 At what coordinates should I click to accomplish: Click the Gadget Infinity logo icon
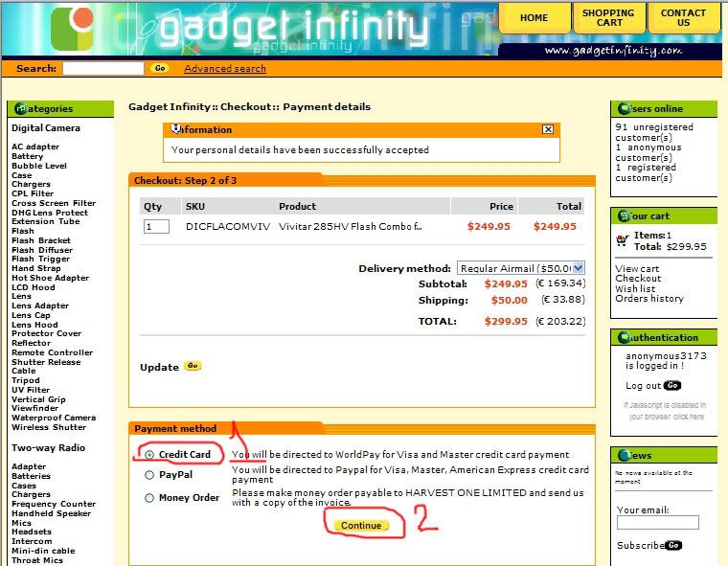coord(72,29)
